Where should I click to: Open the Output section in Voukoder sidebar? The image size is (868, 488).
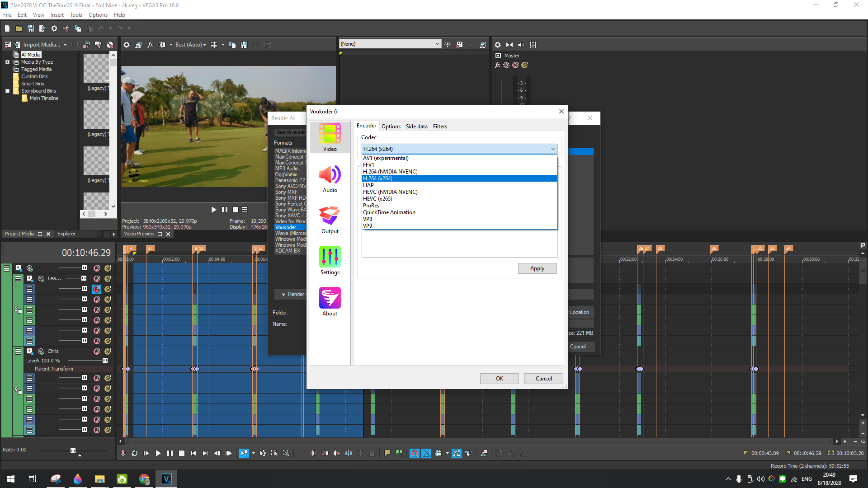tap(330, 220)
